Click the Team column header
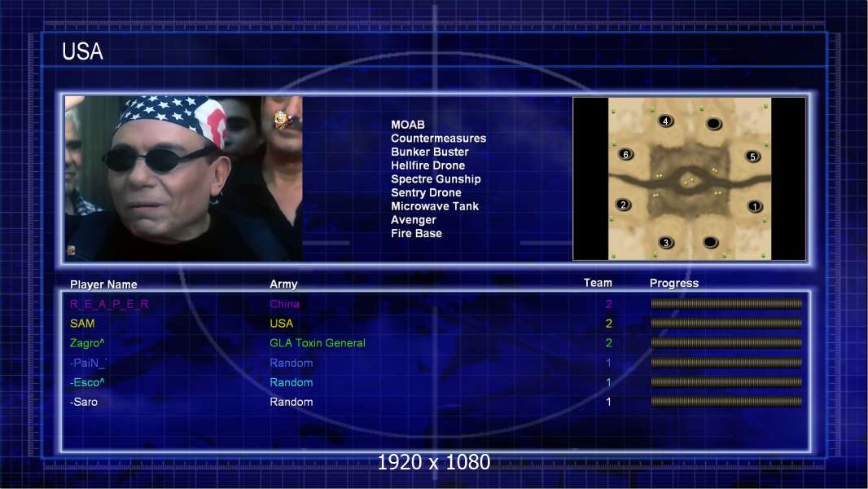Screen dimensions: 868x489 598,283
